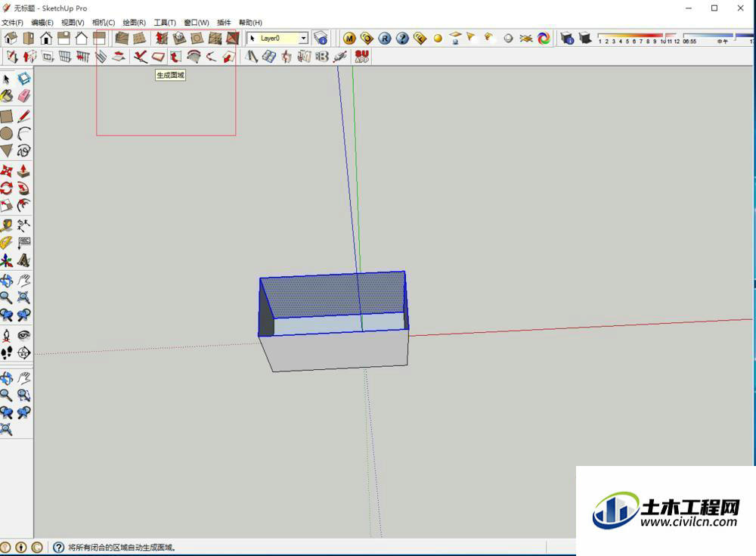Click the status bar help question icon
This screenshot has height=556, width=756.
coord(59,548)
